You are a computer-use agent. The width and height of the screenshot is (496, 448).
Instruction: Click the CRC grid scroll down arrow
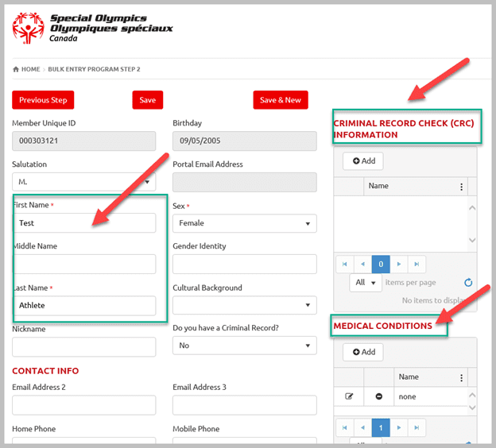(x=472, y=240)
